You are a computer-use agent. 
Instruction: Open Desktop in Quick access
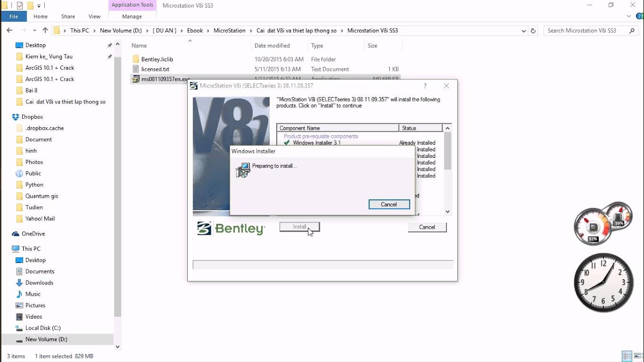point(35,45)
